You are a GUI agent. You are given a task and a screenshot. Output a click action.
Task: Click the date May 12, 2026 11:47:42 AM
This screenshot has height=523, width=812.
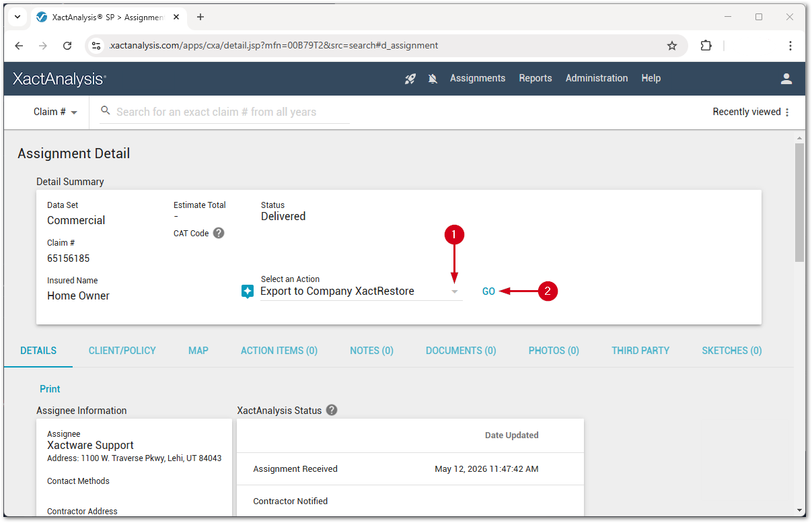point(486,469)
